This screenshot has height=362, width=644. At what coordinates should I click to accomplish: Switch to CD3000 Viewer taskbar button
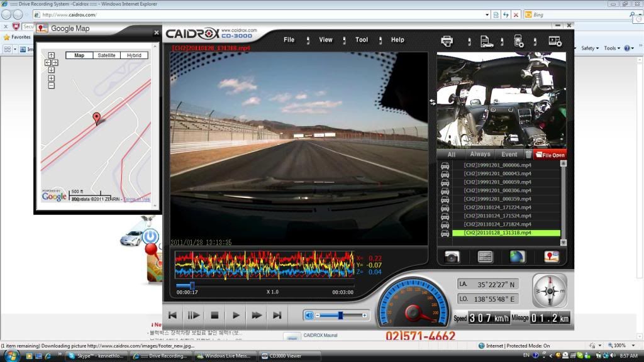289,356
